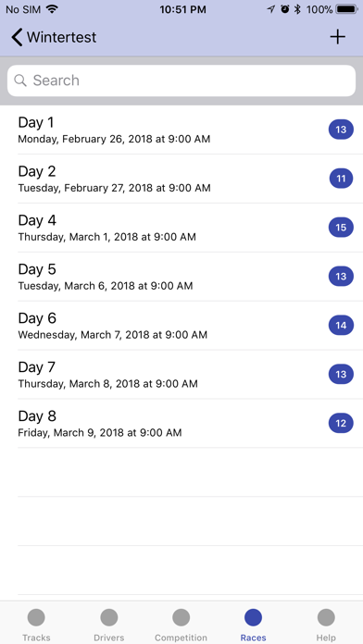Open the Help tab icon

(x=326, y=617)
